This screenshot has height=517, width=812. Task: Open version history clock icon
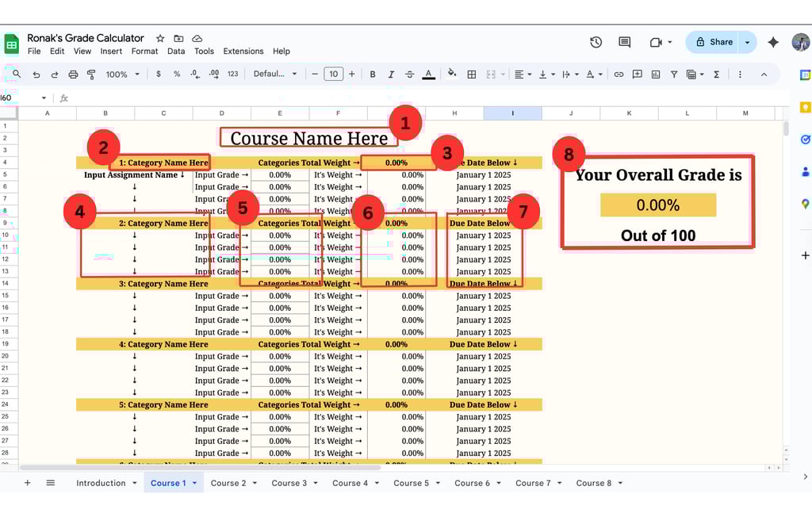point(596,42)
